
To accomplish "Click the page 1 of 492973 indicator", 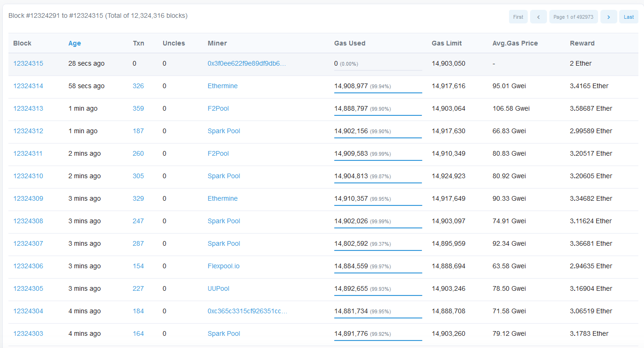I will 573,17.
